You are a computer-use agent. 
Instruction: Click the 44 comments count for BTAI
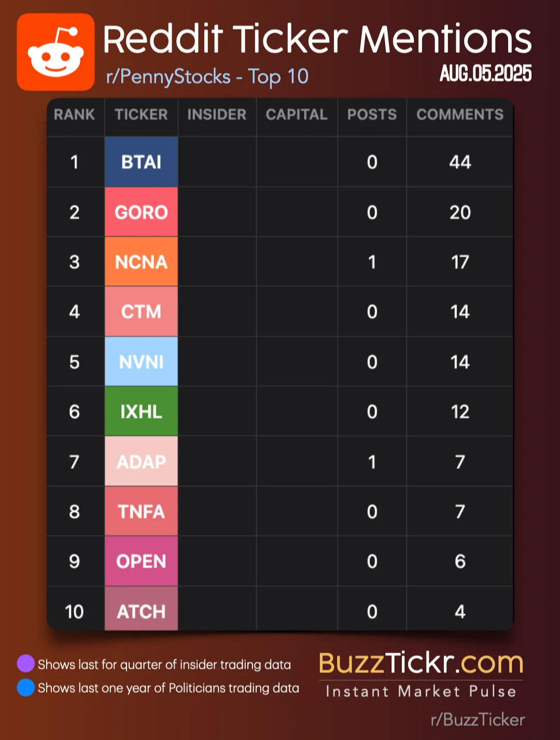[460, 162]
